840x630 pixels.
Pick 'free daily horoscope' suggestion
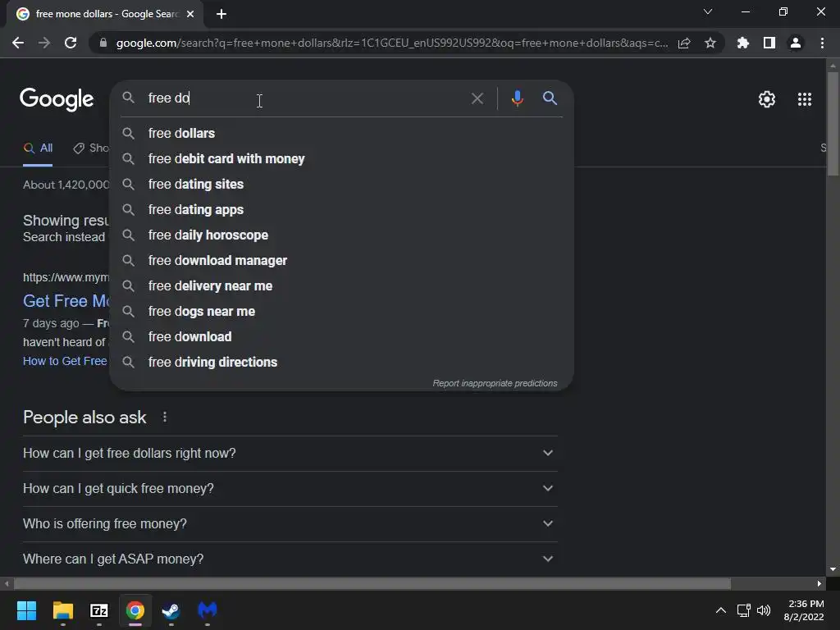(341, 235)
